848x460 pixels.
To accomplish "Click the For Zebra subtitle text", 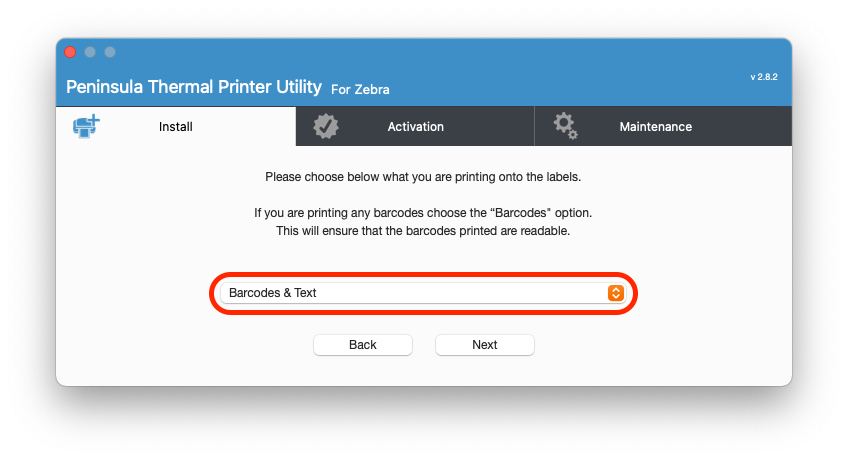I will (x=360, y=89).
